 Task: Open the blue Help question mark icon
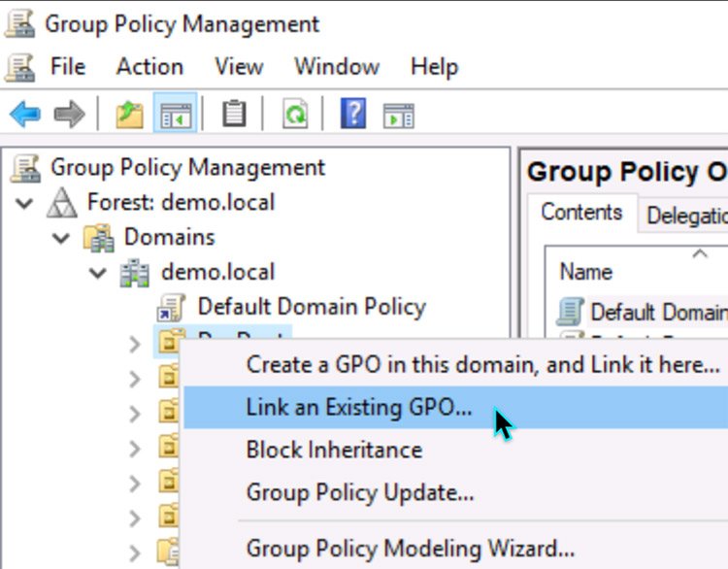tap(352, 115)
